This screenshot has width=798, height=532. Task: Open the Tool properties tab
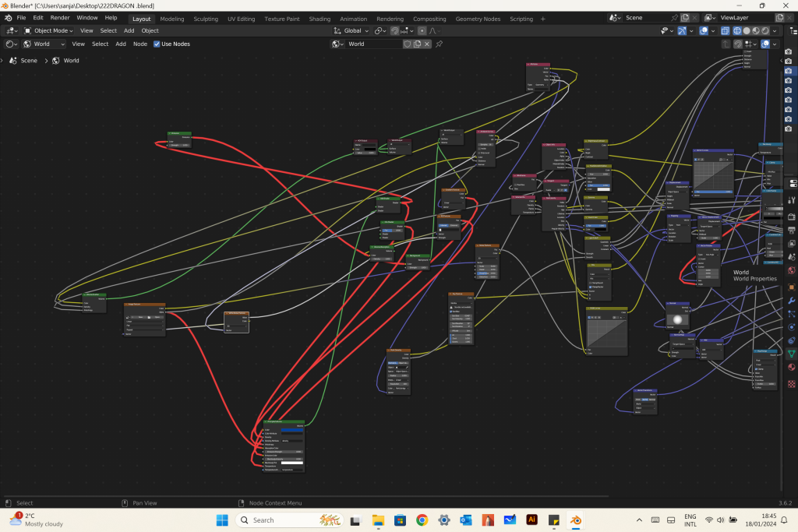click(x=792, y=200)
